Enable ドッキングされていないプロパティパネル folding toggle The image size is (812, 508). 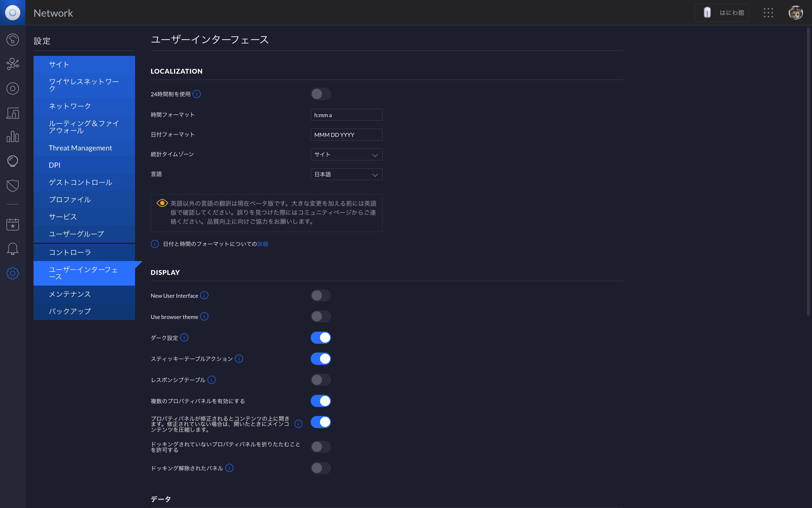[x=321, y=447]
